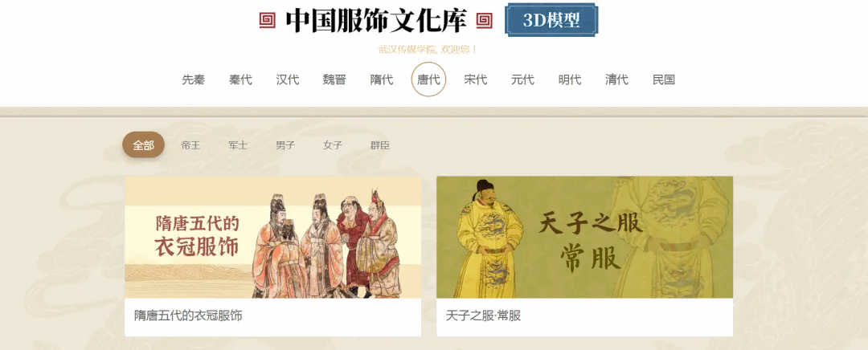Open the 隋唐五代的衣冠服饰 banner image
This screenshot has height=350, width=868.
point(273,238)
